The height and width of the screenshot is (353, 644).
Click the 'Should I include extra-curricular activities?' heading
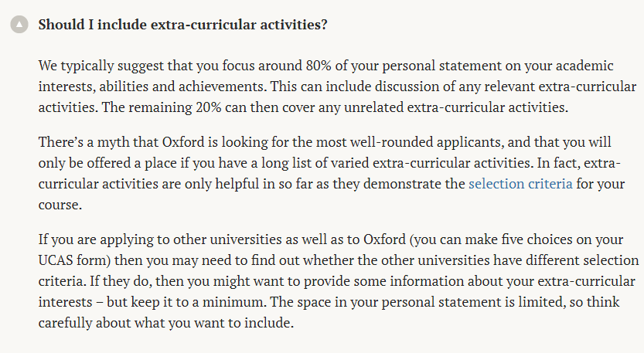[182, 25]
